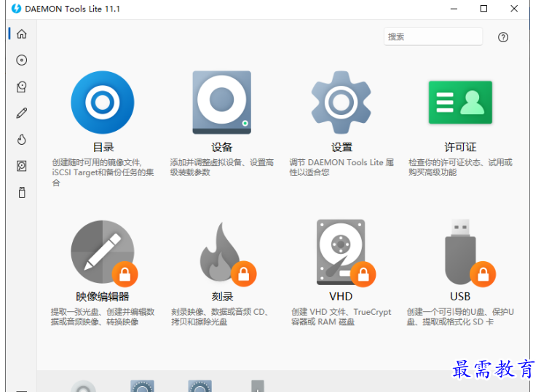Click the 刻录 tile title
The height and width of the screenshot is (392, 541).
pyautogui.click(x=222, y=297)
